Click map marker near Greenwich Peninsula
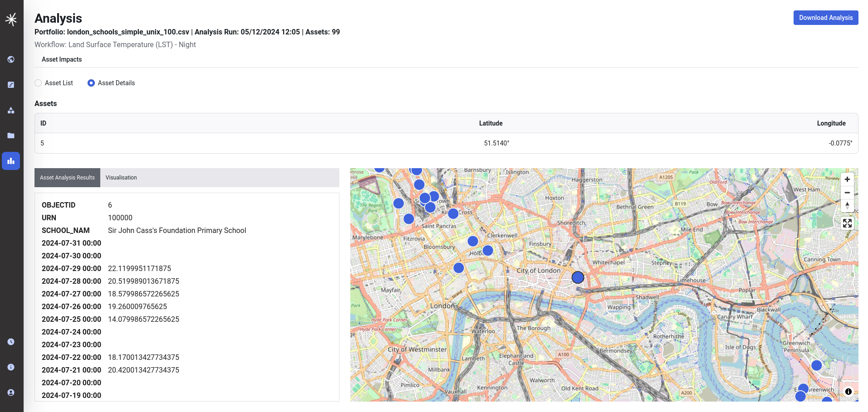868x412 pixels. click(x=817, y=365)
